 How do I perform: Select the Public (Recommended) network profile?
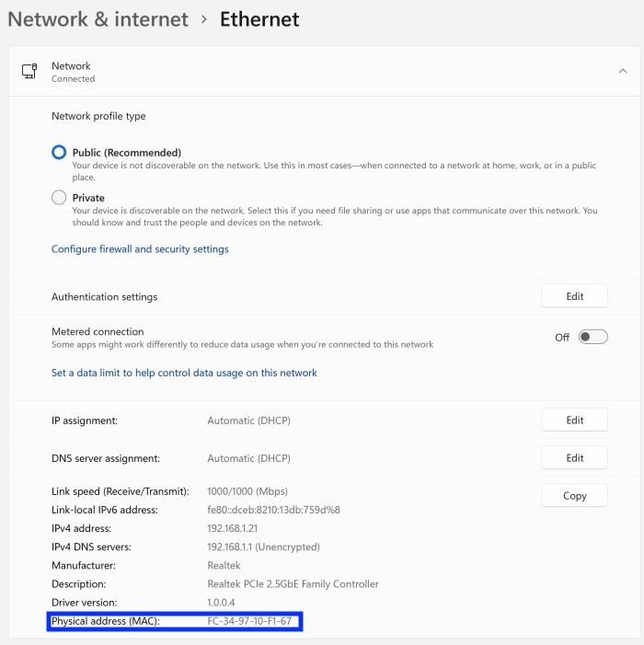tap(60, 153)
